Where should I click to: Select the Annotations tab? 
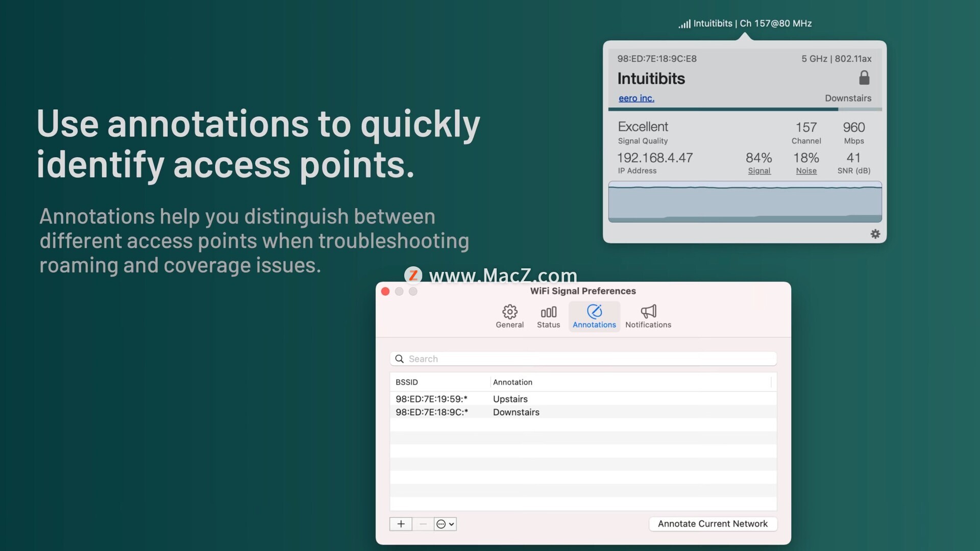(x=594, y=316)
